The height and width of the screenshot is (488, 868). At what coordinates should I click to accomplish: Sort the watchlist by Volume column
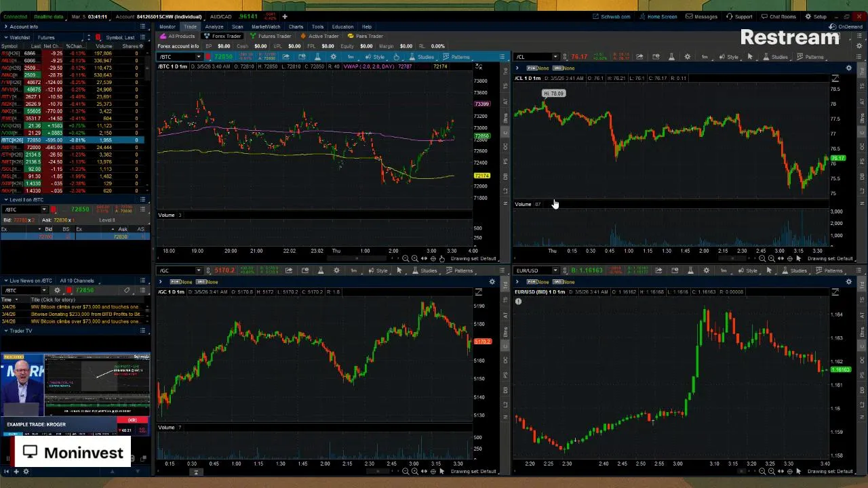click(104, 46)
